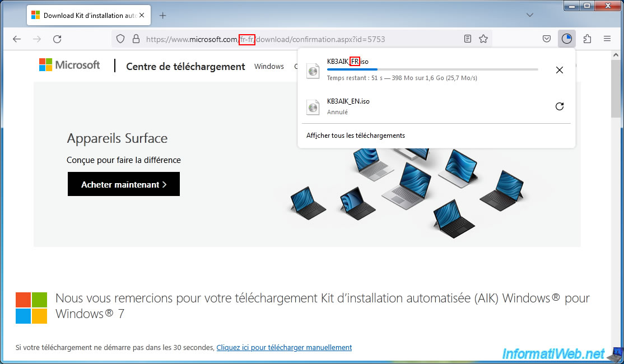Open the Firefox hamburger menu
624x364 pixels.
tap(607, 39)
